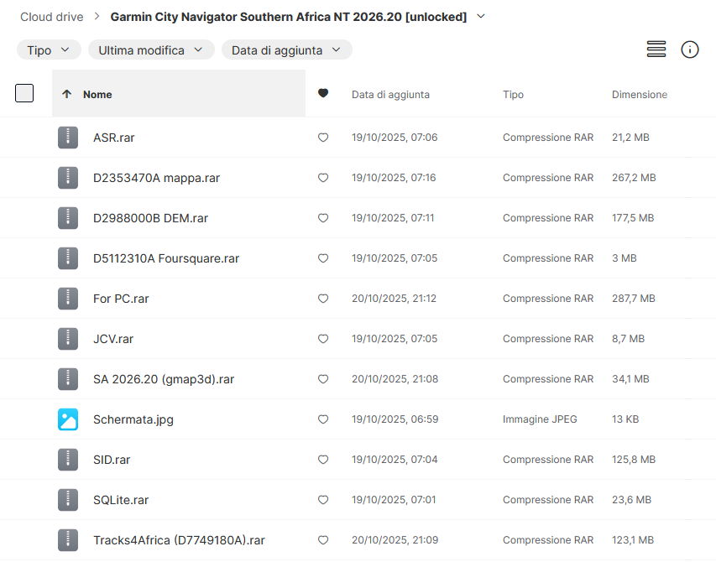
Task: Sort by Data di aggiunta column header
Action: [x=390, y=95]
